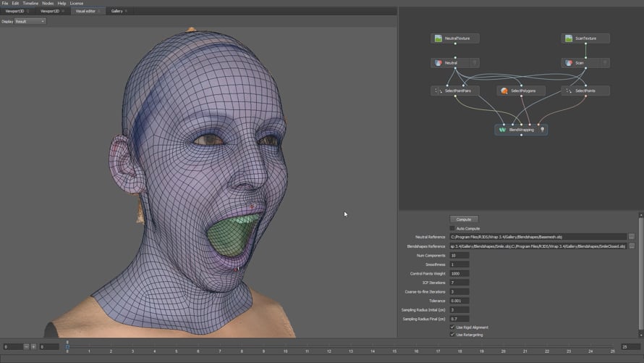Select the Scan geometry node icon
Image resolution: width=644 pixels, height=363 pixels.
point(569,63)
